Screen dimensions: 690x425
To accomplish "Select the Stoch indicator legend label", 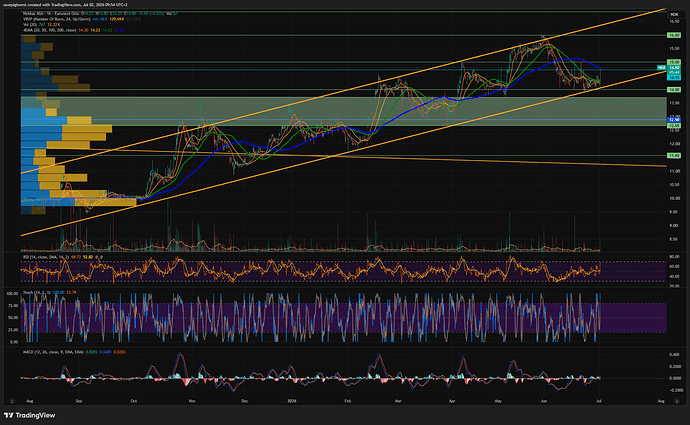I will (x=37, y=292).
